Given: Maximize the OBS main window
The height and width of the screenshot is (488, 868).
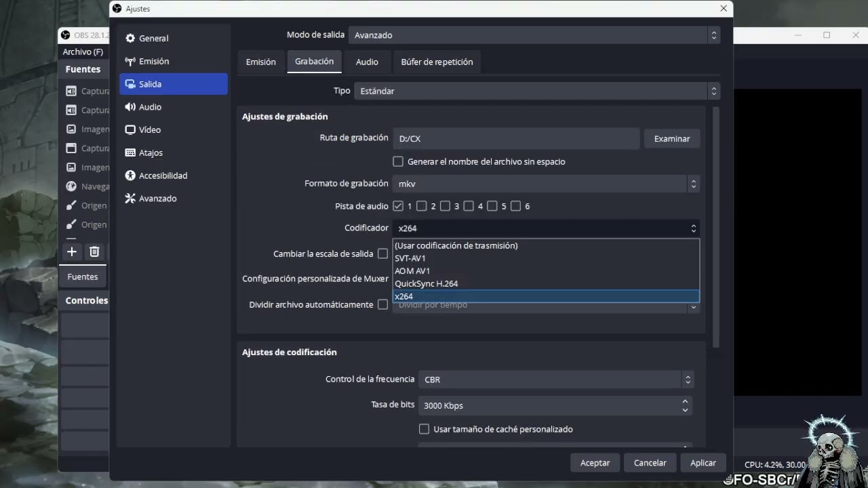Looking at the screenshot, I should (x=827, y=35).
